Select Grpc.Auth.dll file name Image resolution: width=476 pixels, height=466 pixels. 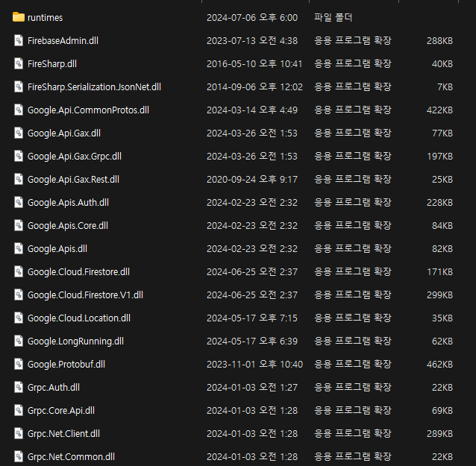click(54, 388)
